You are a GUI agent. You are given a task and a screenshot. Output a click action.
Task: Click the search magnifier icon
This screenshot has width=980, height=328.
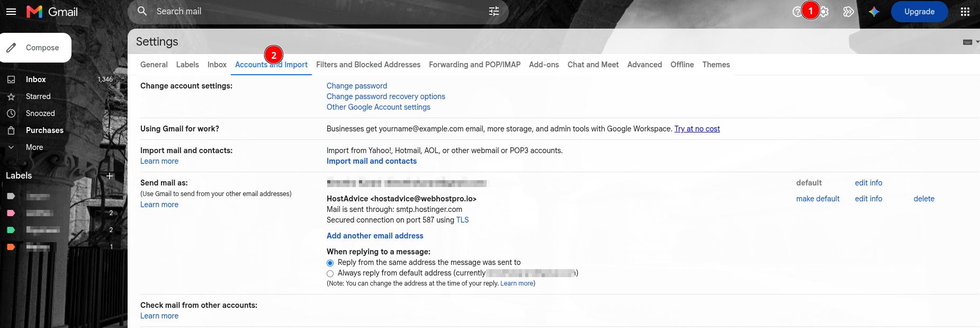(142, 11)
